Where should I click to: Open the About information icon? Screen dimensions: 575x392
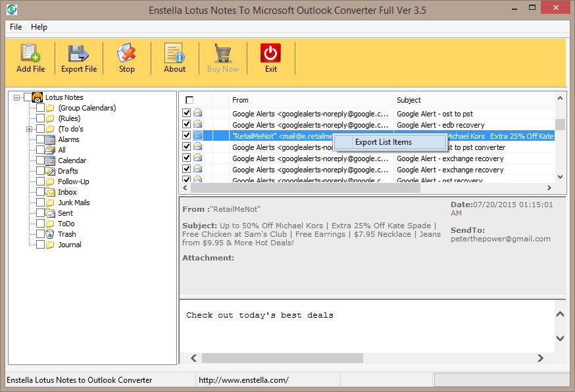[x=174, y=54]
